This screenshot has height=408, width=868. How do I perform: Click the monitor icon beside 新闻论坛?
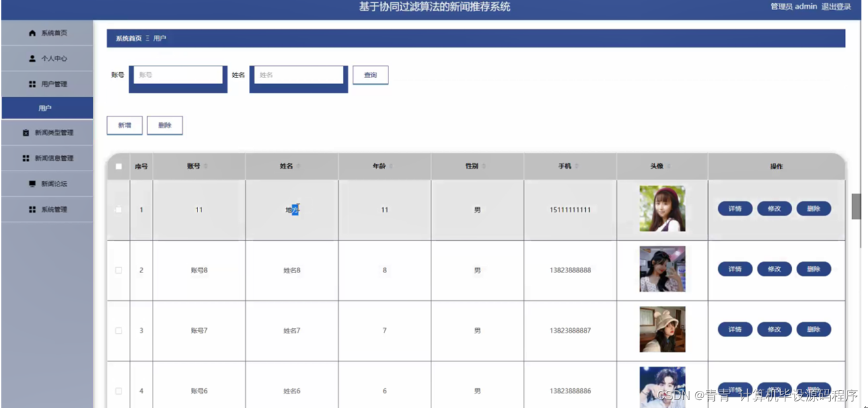tap(32, 184)
